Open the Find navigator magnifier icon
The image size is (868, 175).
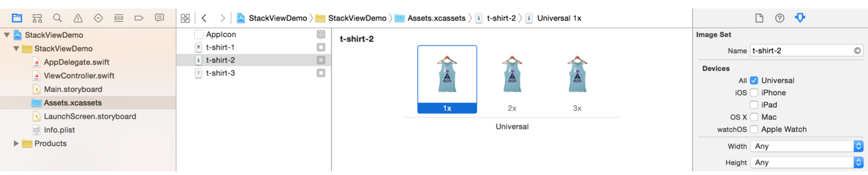tap(57, 18)
